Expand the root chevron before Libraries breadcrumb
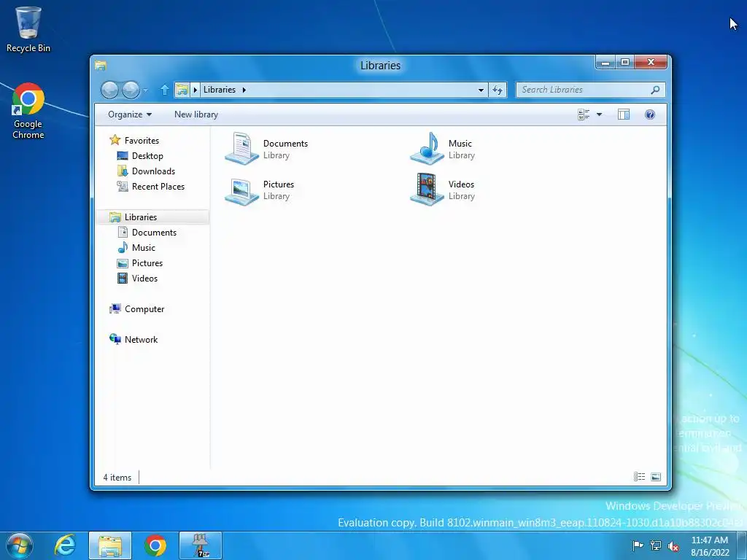Image resolution: width=747 pixels, height=560 pixels. tap(196, 90)
